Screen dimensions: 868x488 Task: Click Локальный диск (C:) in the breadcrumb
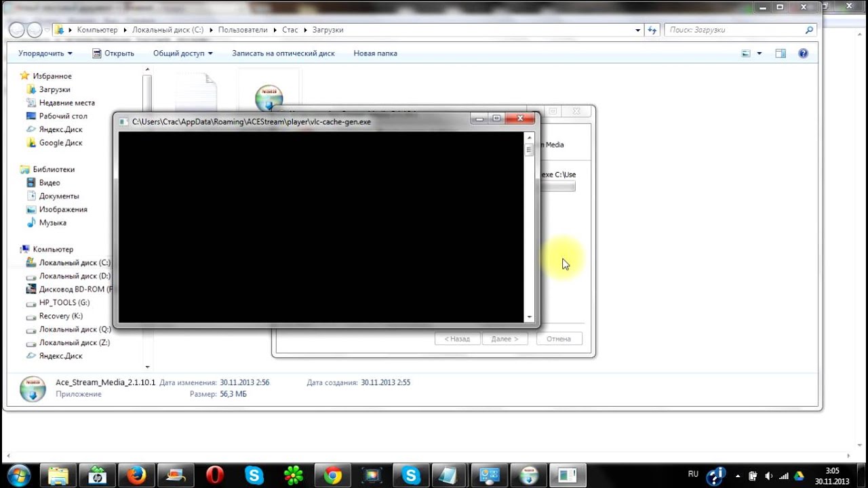pyautogui.click(x=167, y=30)
